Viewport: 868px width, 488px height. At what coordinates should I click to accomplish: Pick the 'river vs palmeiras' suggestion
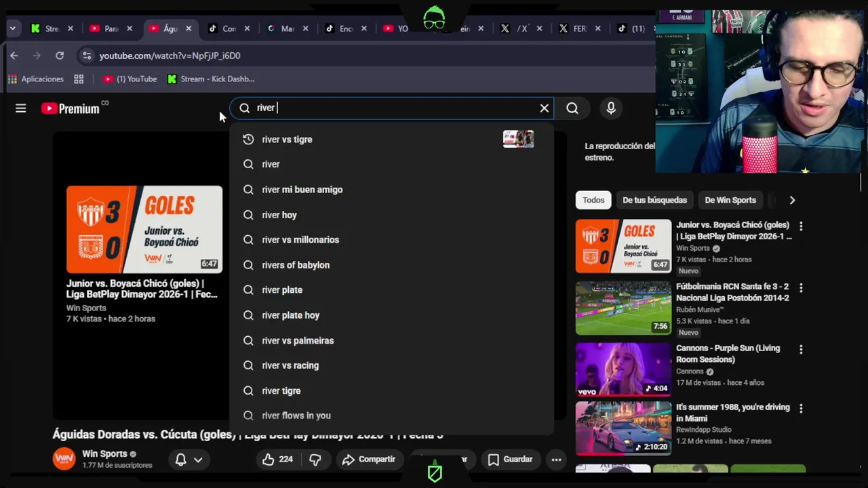pyautogui.click(x=391, y=340)
